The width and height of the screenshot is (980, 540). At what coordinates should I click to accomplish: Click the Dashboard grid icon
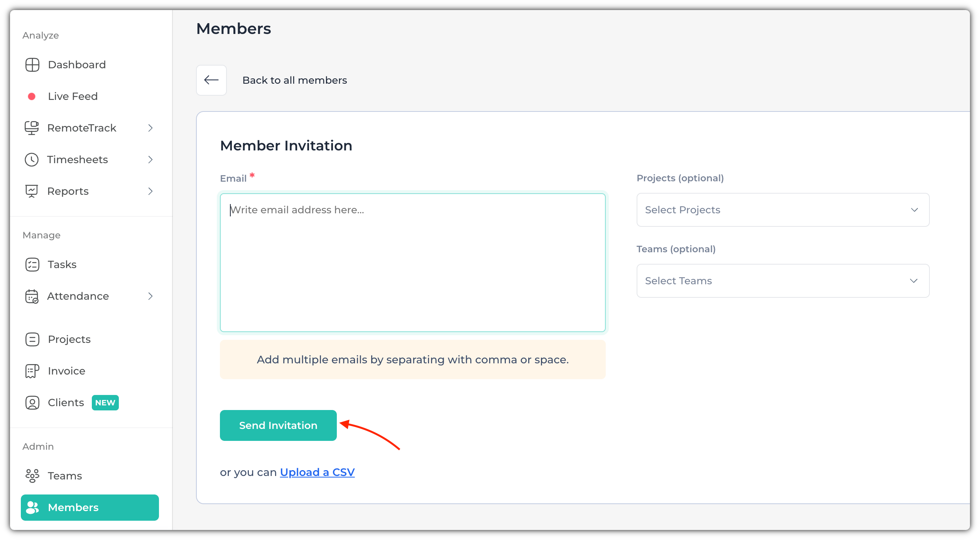coord(32,65)
